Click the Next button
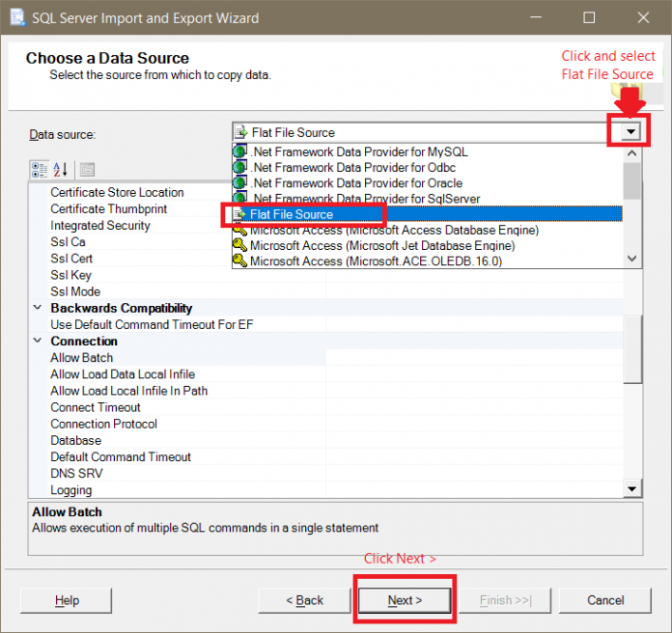Image resolution: width=672 pixels, height=633 pixels. point(405,600)
